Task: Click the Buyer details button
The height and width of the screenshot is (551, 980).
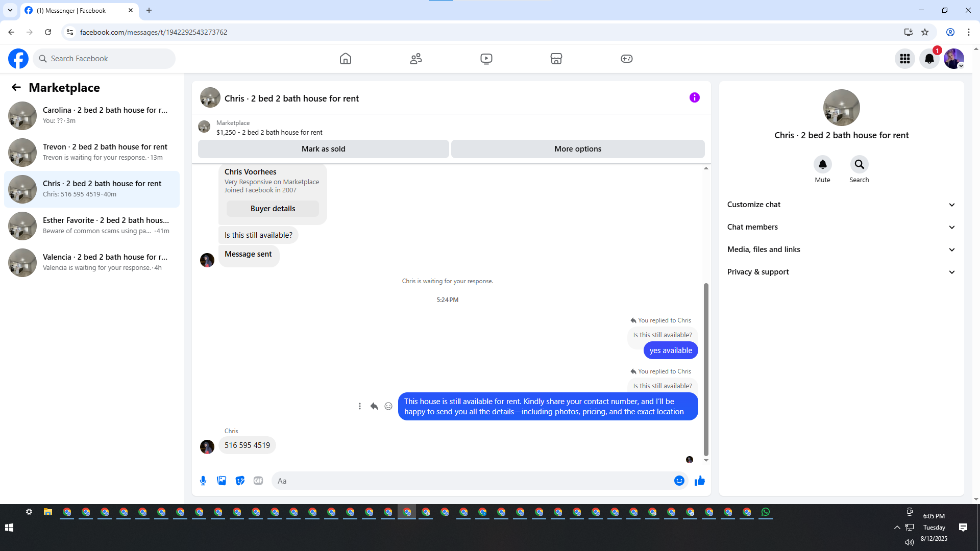Action: click(x=273, y=209)
